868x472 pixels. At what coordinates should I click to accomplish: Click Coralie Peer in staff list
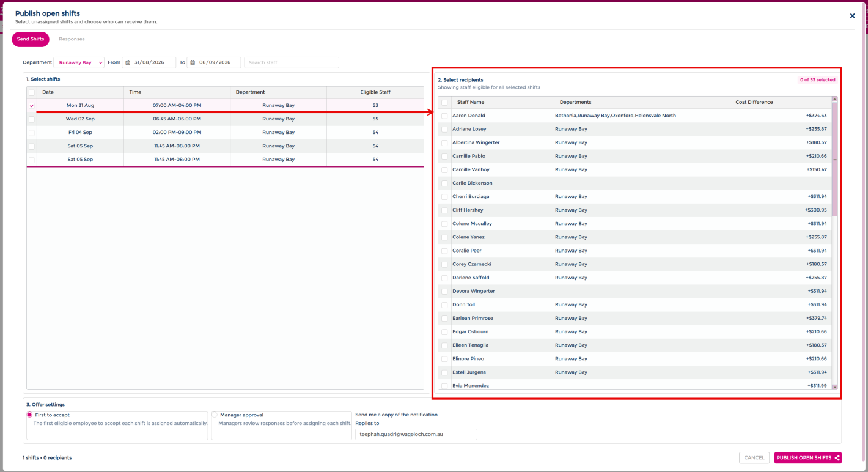(467, 251)
